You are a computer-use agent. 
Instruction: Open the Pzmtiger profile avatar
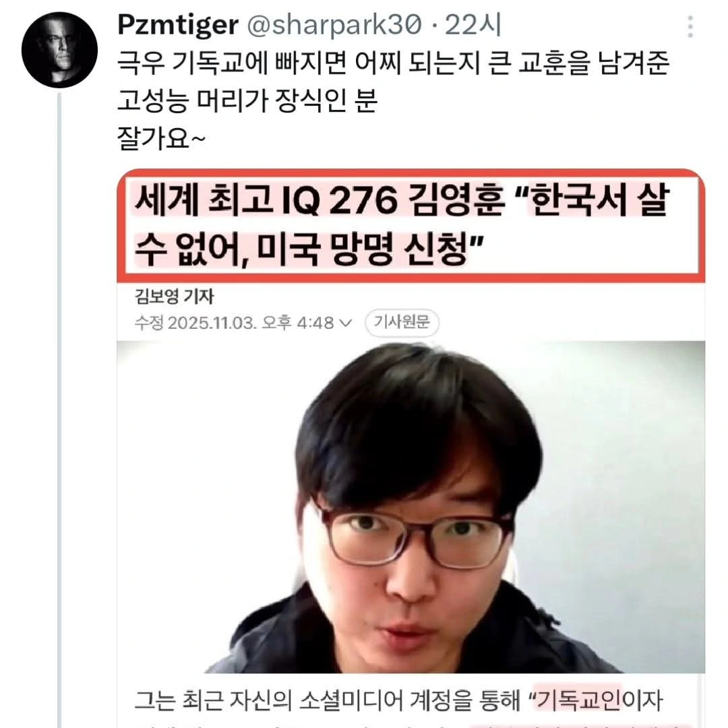pyautogui.click(x=59, y=50)
